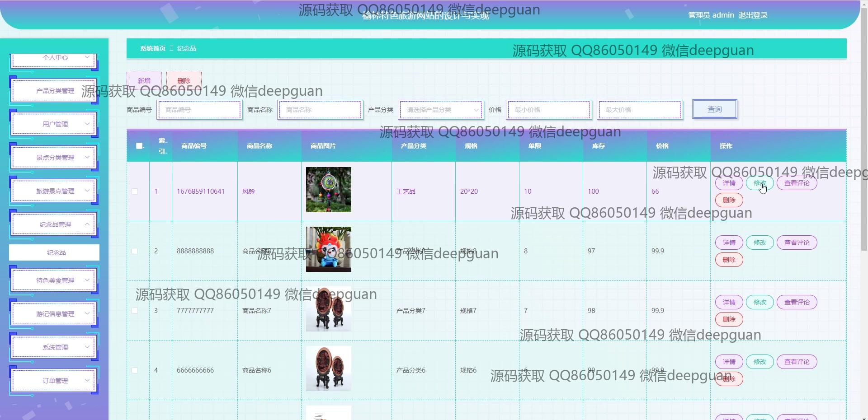This screenshot has width=868, height=420.
Task: Open 查看评论 for item 8888888888
Action: [797, 243]
